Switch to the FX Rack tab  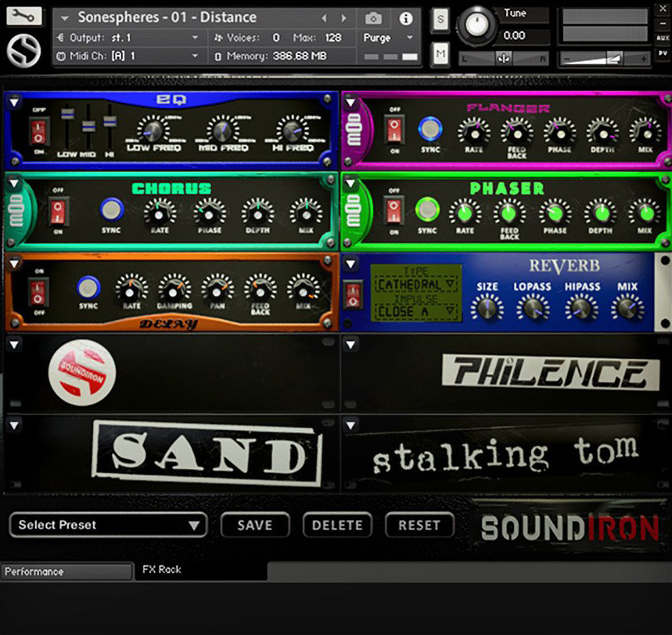161,572
